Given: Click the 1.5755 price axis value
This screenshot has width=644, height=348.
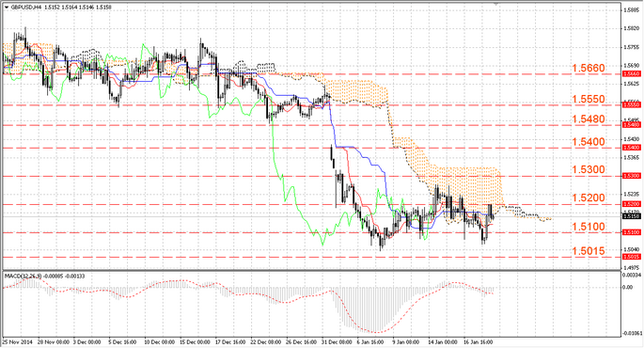Looking at the screenshot, I should click(631, 47).
